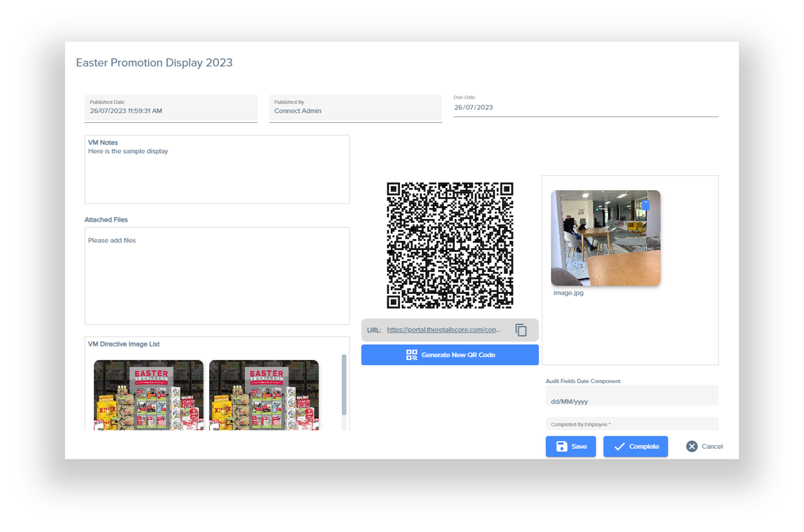Image resolution: width=804 pixels, height=532 pixels.
Task: Open the portal.theretailscore.com URL link
Action: coord(443,330)
